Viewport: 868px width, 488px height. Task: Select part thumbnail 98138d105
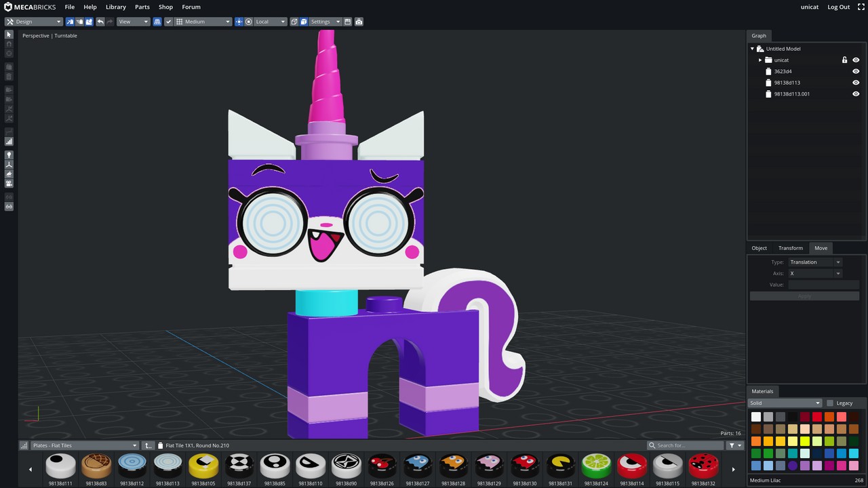coord(203,466)
